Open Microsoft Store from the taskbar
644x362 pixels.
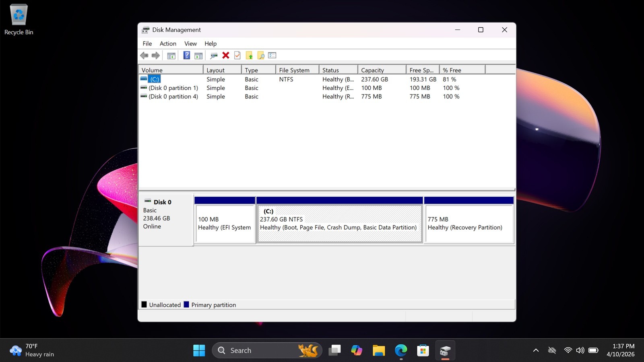423,350
